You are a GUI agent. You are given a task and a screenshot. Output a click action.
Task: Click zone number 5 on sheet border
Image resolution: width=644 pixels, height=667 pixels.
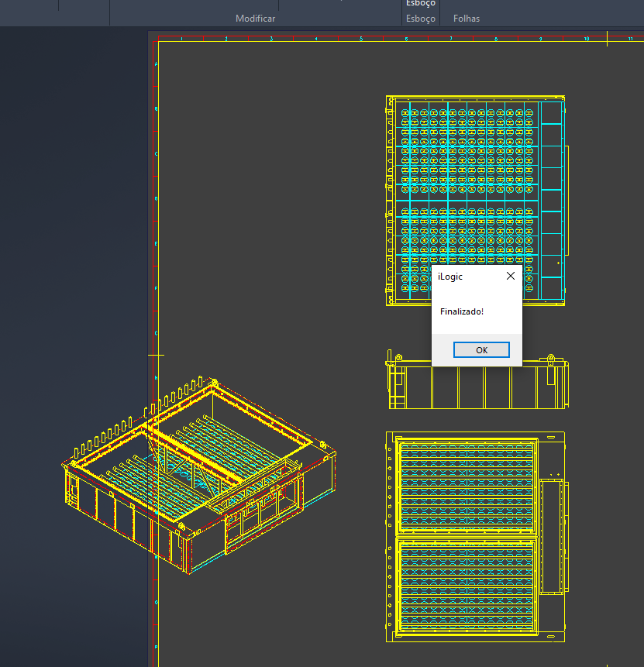(361, 38)
